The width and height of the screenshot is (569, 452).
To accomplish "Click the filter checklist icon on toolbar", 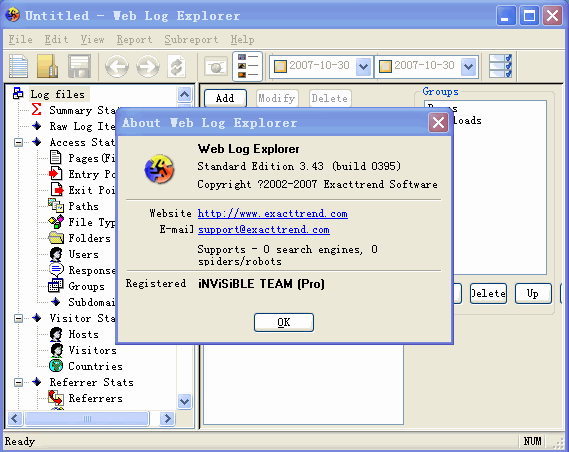I will tap(500, 66).
